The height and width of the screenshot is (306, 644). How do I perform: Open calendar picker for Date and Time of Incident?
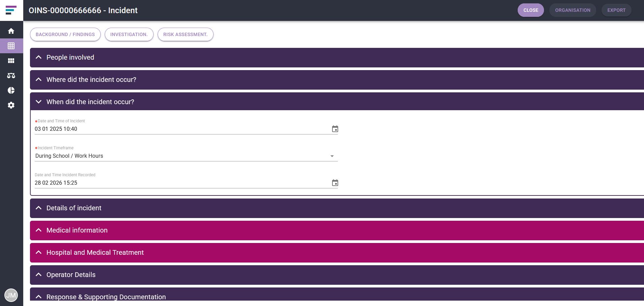point(335,129)
